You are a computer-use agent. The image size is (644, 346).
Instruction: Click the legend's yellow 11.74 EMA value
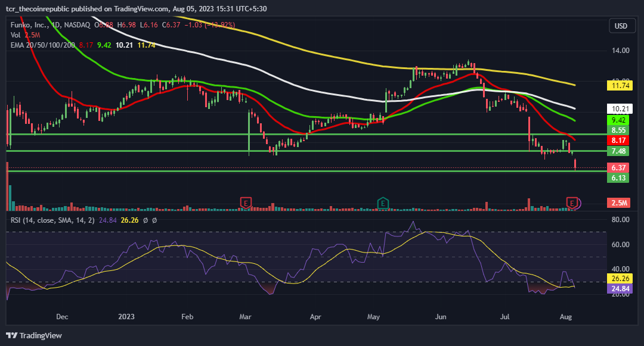point(146,45)
